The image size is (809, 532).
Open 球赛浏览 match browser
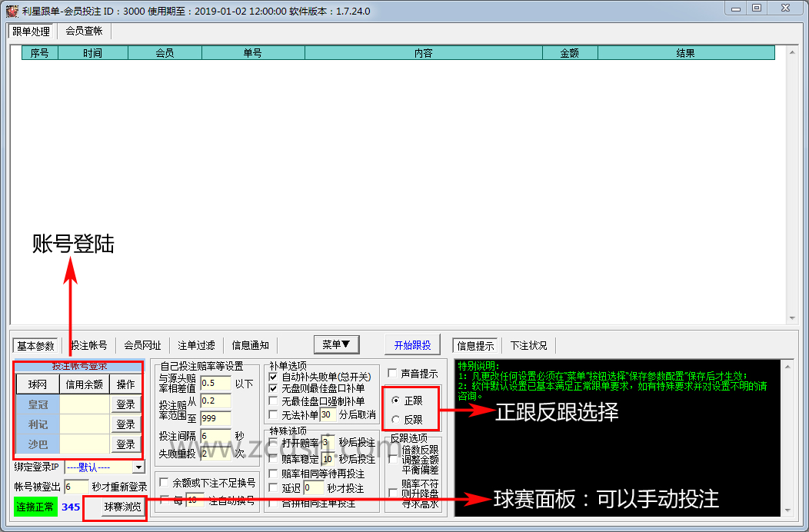point(123,507)
